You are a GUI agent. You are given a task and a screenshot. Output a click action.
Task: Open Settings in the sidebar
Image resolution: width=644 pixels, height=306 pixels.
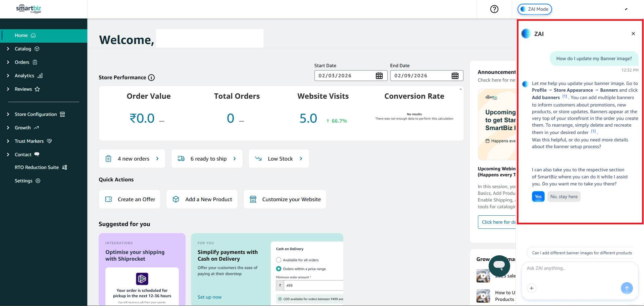point(23,181)
